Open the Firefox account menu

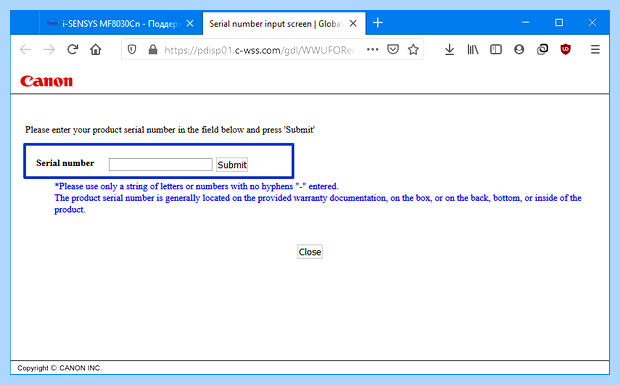pos(519,49)
